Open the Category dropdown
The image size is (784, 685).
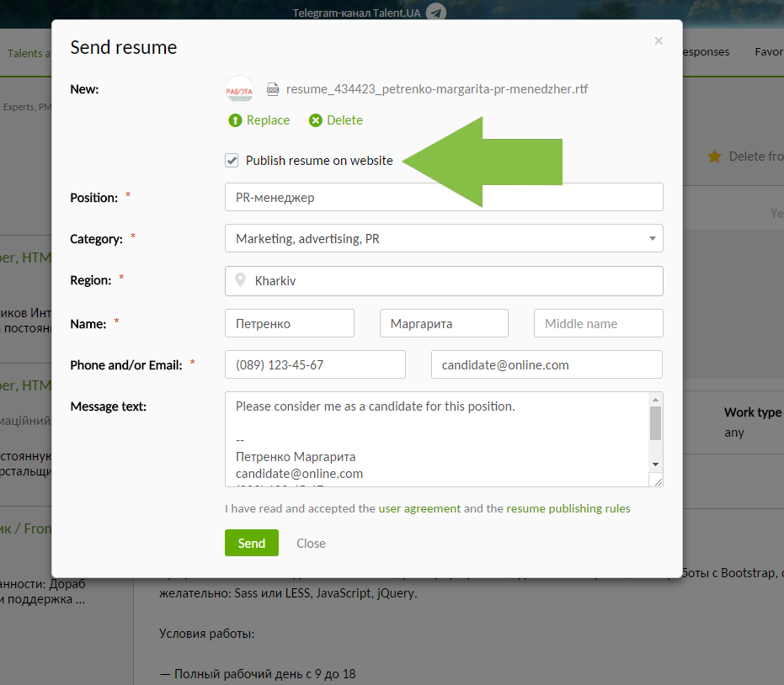click(x=444, y=238)
